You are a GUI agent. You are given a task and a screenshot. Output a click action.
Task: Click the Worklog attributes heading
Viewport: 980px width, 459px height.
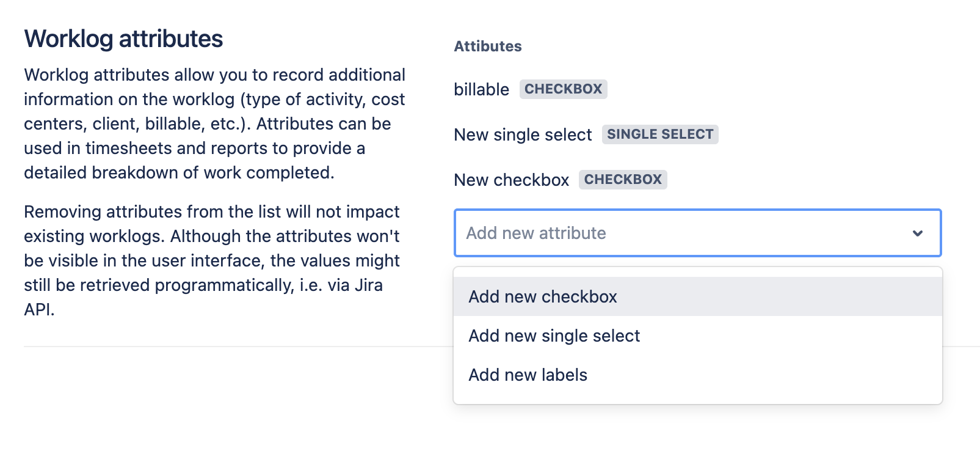[123, 38]
